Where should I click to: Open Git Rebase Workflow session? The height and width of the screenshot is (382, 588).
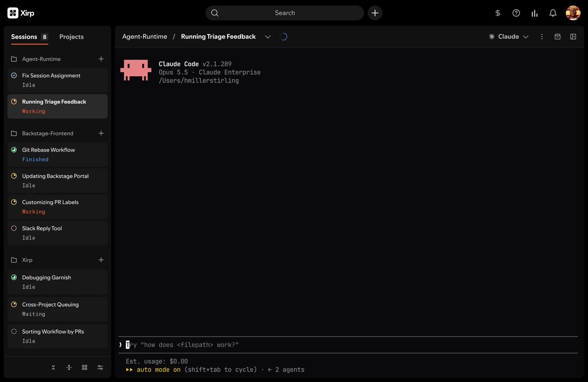pos(57,154)
